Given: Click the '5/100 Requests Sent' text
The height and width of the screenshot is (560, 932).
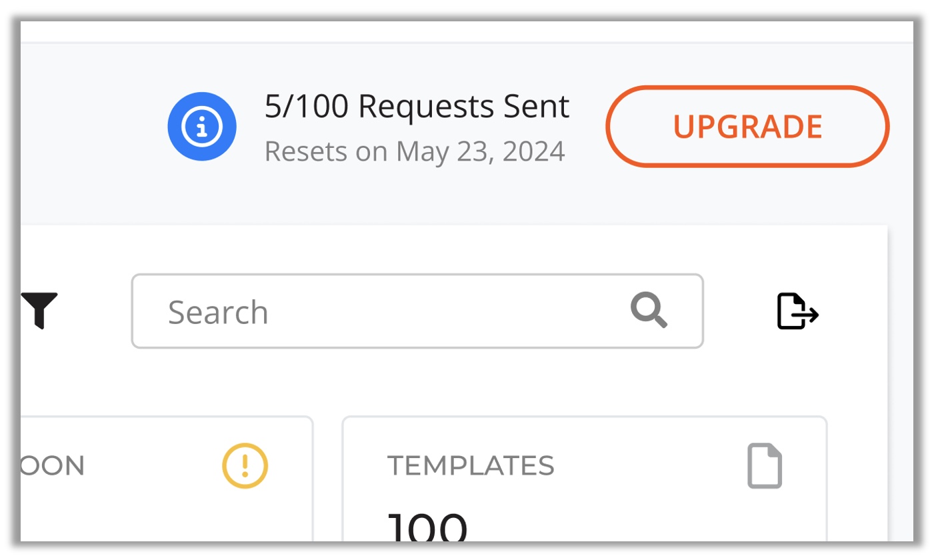Looking at the screenshot, I should [417, 107].
